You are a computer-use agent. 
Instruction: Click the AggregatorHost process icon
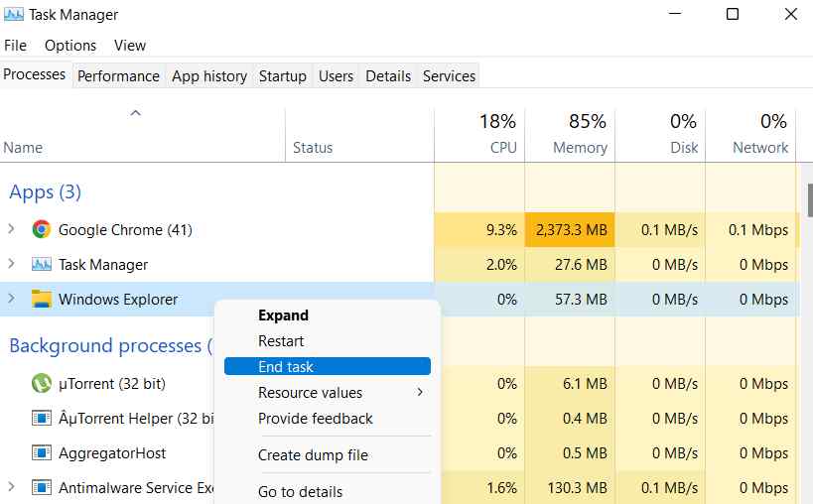point(42,452)
